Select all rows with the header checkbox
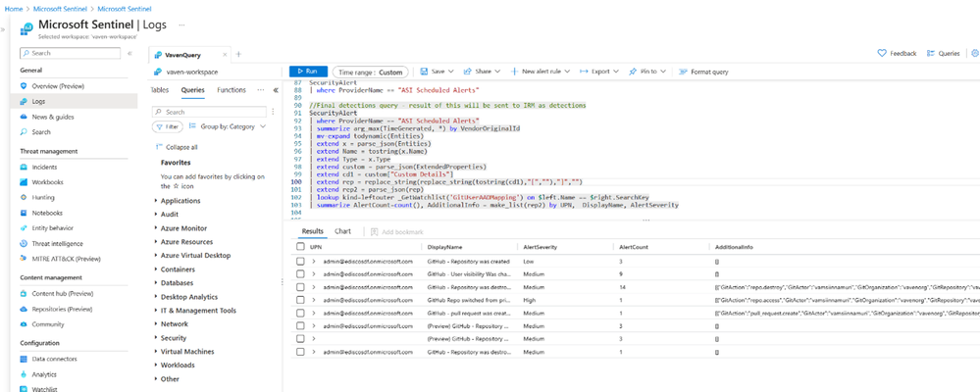The image size is (980, 392). (300, 247)
